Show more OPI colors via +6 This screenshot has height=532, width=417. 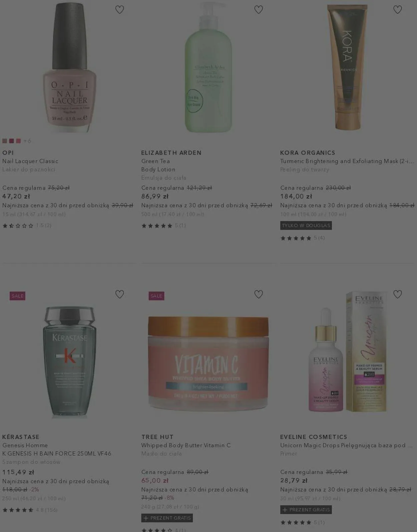coord(27,141)
